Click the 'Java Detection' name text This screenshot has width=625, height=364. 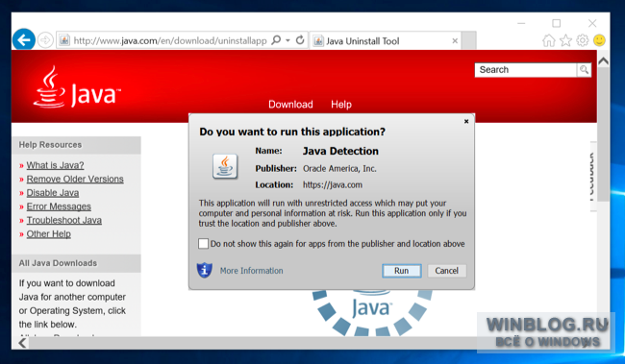pyautogui.click(x=340, y=152)
